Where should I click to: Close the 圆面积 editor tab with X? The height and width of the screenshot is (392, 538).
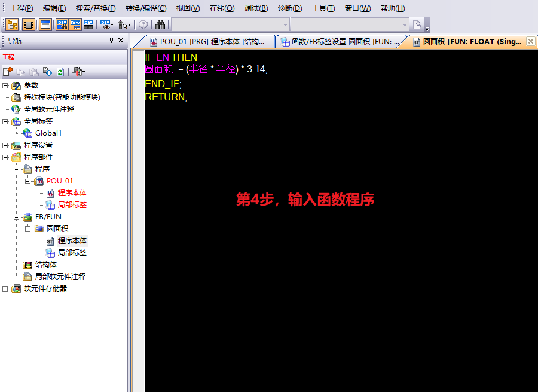pos(531,41)
